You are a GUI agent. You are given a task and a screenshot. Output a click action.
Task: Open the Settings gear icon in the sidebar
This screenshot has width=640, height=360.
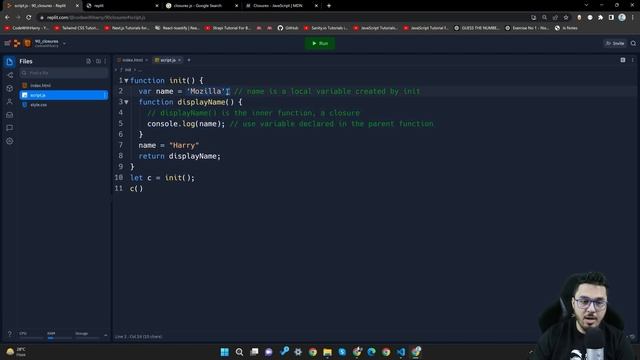coord(10,141)
